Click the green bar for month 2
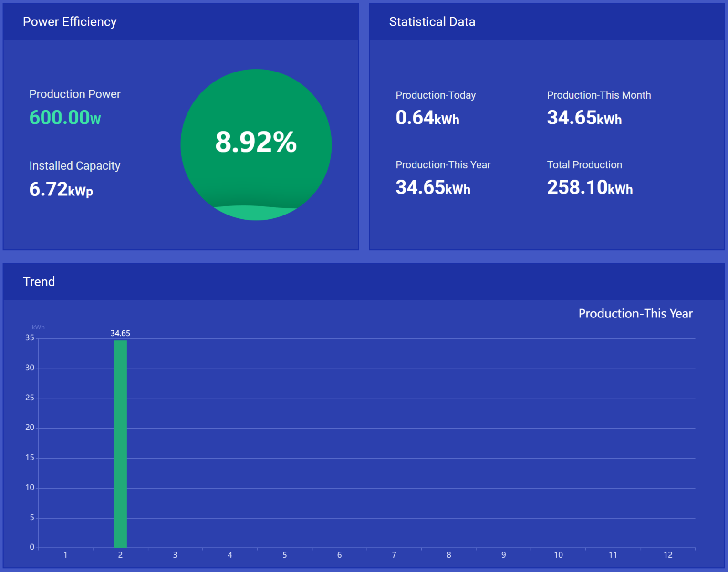This screenshot has height=572, width=728. point(120,443)
